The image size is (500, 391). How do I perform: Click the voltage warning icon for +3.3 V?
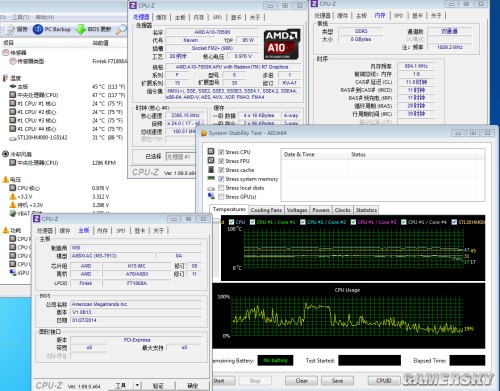pos(13,196)
